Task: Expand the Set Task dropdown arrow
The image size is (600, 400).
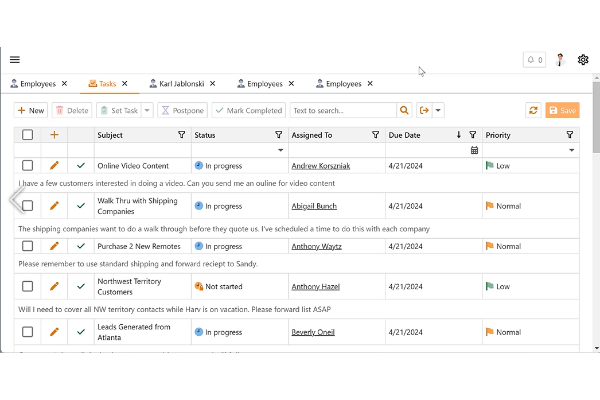Action: [x=148, y=110]
